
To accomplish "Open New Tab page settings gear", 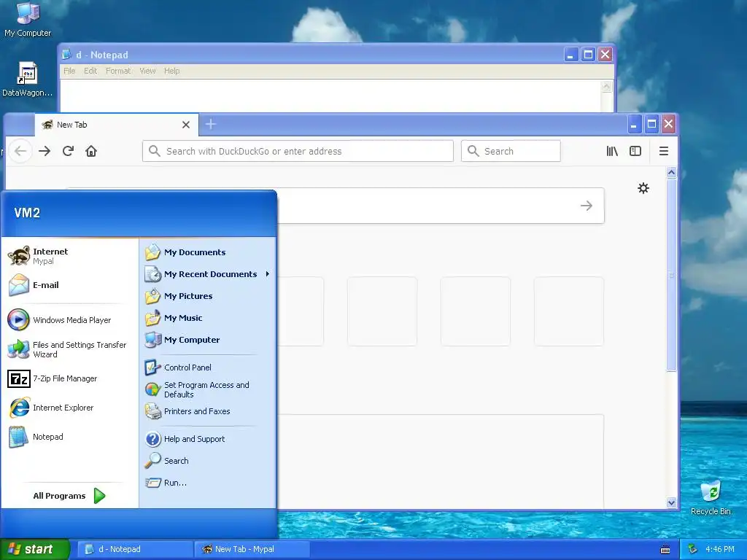I will [x=643, y=188].
